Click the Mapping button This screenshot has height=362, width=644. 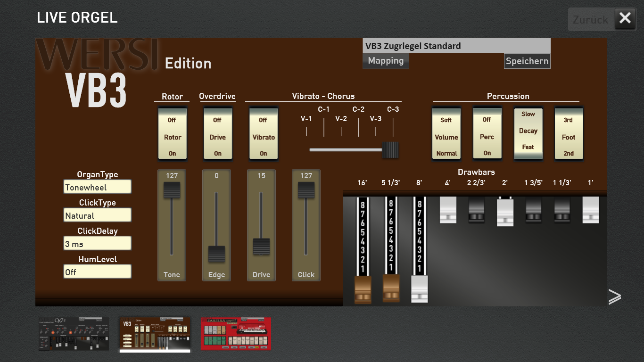[x=386, y=61]
